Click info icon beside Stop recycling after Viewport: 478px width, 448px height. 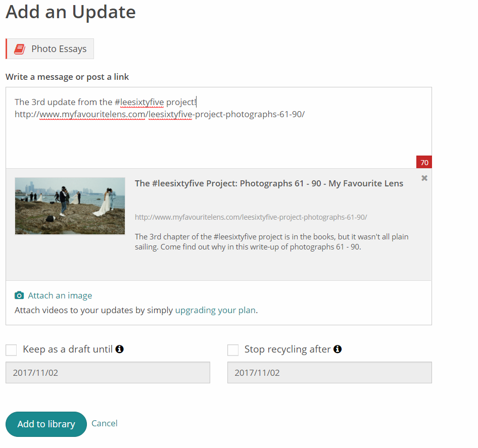[x=338, y=349]
